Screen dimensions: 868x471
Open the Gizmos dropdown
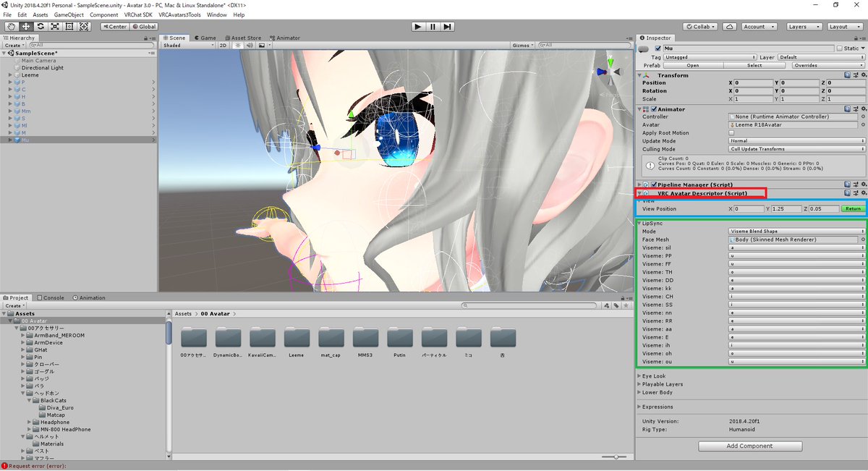coord(523,45)
